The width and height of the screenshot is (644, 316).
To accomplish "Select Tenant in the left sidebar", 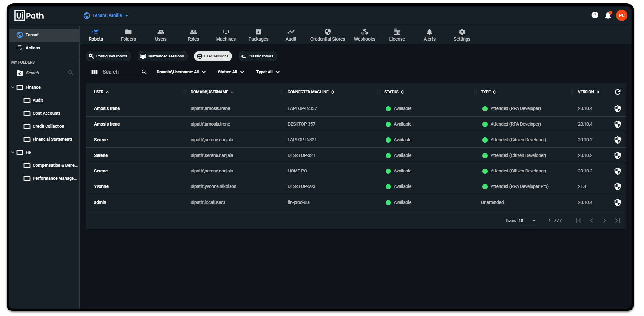I will (44, 35).
